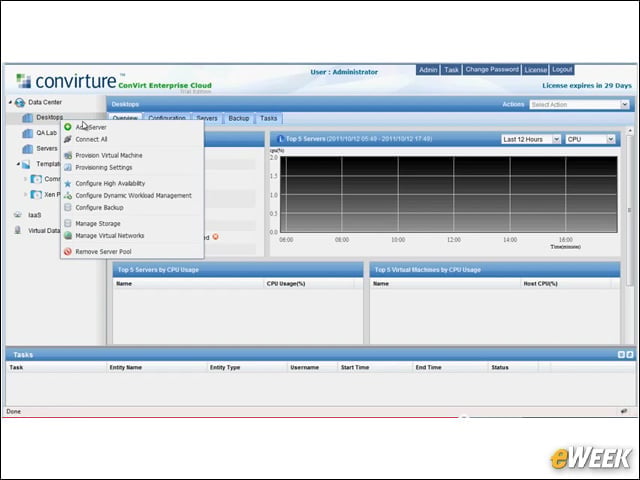Click the Manage Storage icon

[68, 224]
